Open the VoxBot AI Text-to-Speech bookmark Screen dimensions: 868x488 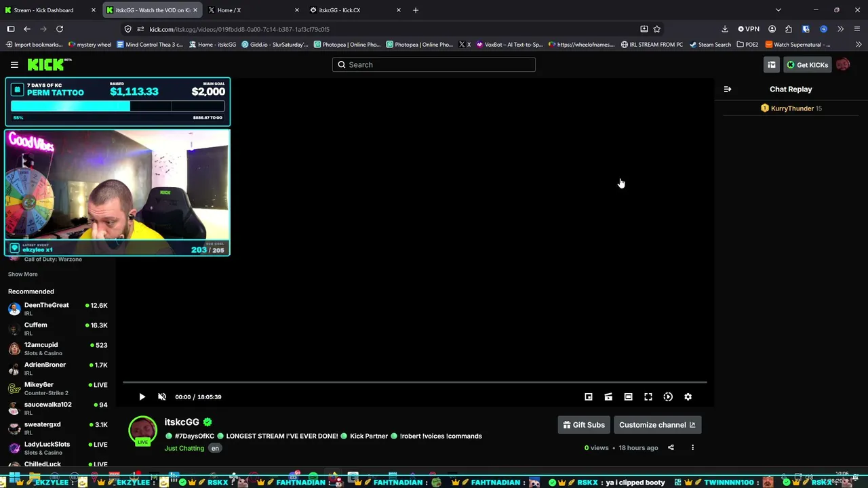(x=509, y=45)
